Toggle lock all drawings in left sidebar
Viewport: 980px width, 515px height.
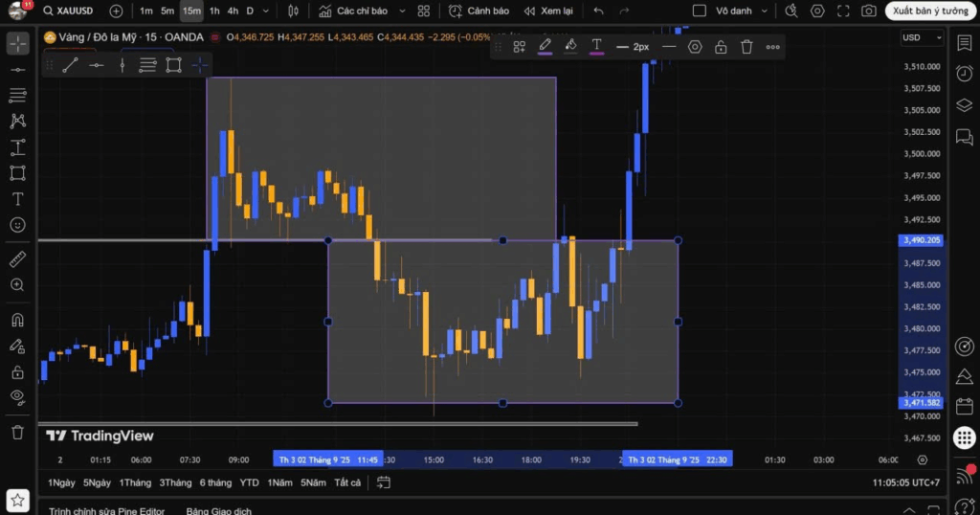point(17,371)
